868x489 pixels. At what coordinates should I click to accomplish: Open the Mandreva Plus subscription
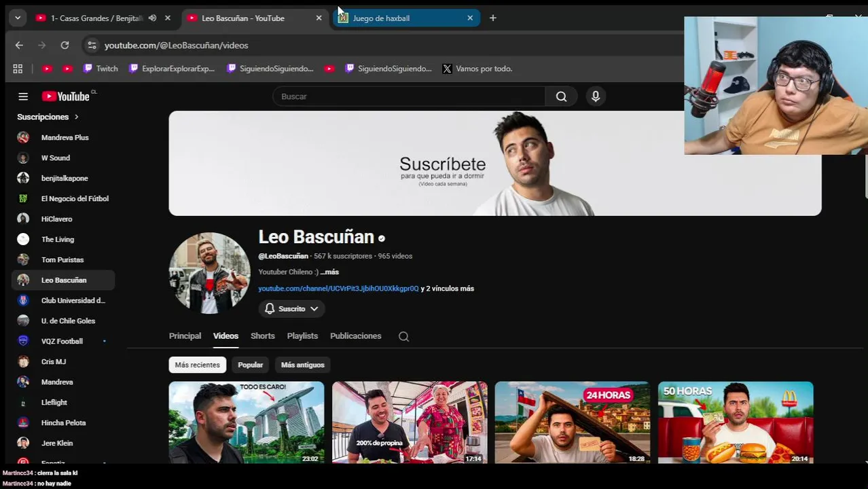pyautogui.click(x=63, y=137)
